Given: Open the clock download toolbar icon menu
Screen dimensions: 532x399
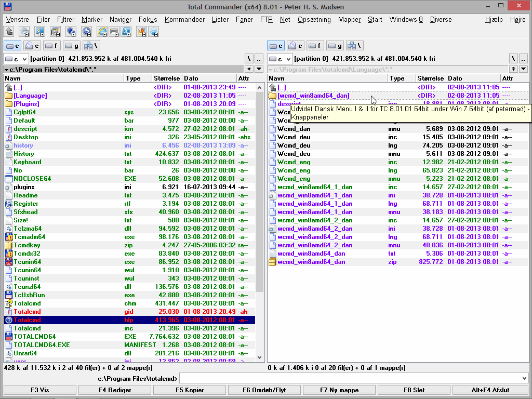Looking at the screenshot, I should [x=87, y=32].
